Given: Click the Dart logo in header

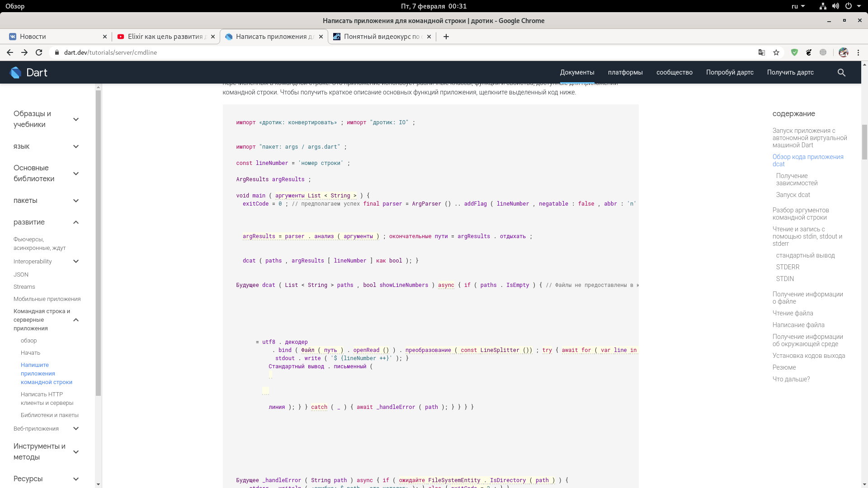Looking at the screenshot, I should 28,72.
